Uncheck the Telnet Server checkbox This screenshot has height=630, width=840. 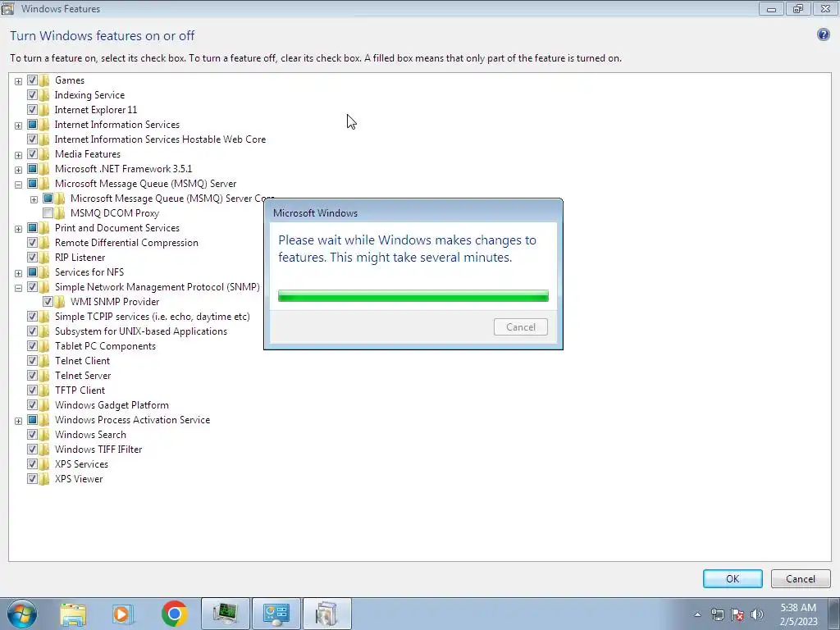coord(32,376)
